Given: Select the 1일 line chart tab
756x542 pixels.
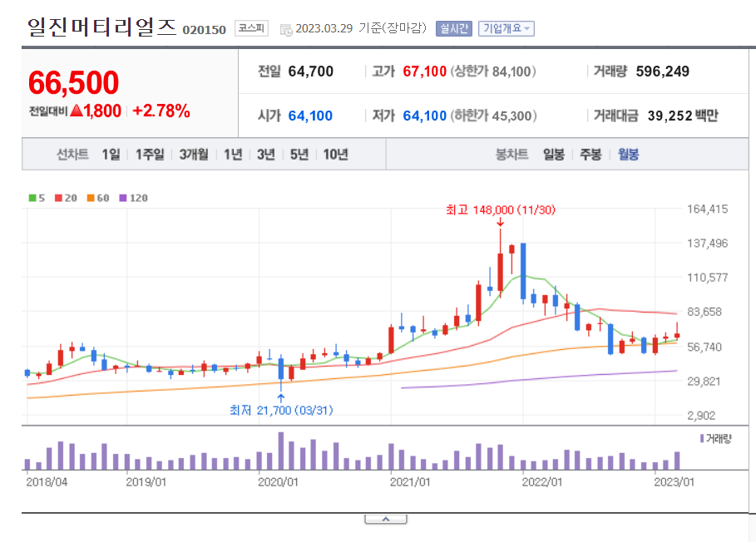Looking at the screenshot, I should [x=111, y=154].
